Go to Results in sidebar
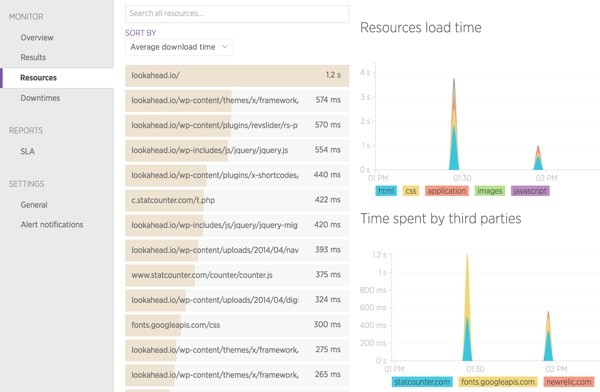Image resolution: width=600 pixels, height=392 pixels. (x=33, y=57)
